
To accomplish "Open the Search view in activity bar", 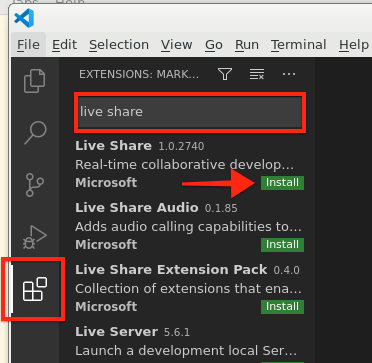I will (x=35, y=133).
